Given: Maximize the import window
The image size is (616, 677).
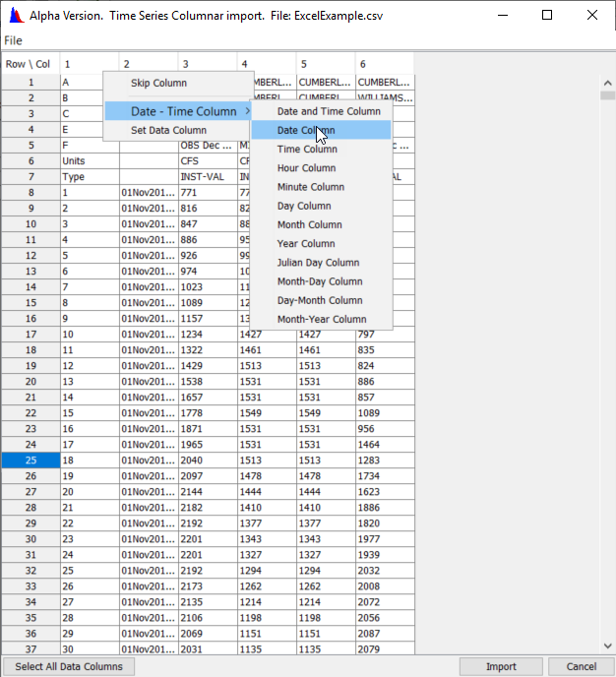Looking at the screenshot, I should 547,16.
